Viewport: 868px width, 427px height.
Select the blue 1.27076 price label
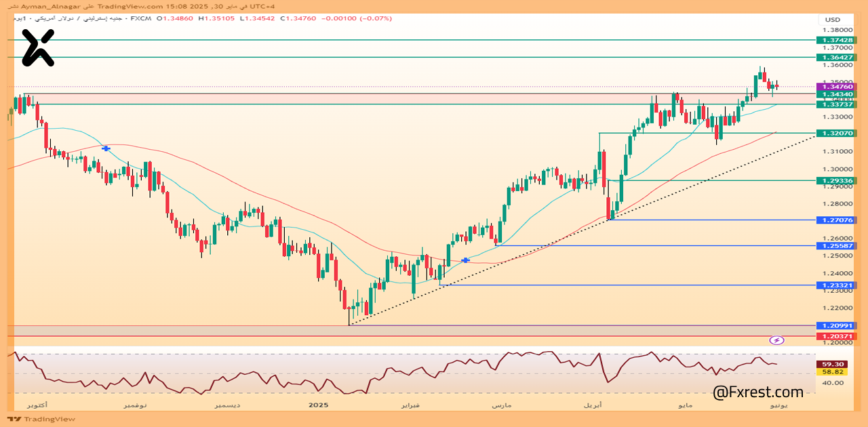coord(837,220)
